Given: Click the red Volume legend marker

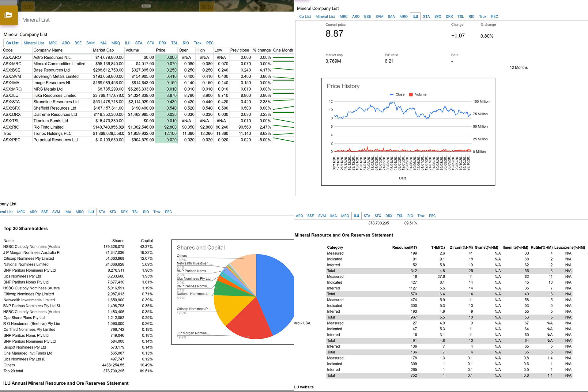Looking at the screenshot, I should click(411, 95).
